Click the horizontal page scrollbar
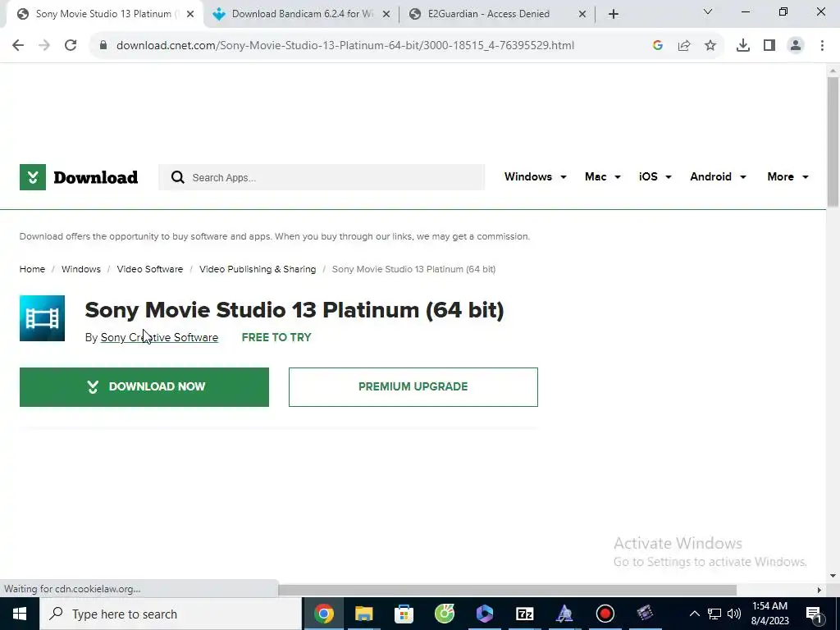This screenshot has height=630, width=840. coord(507,590)
